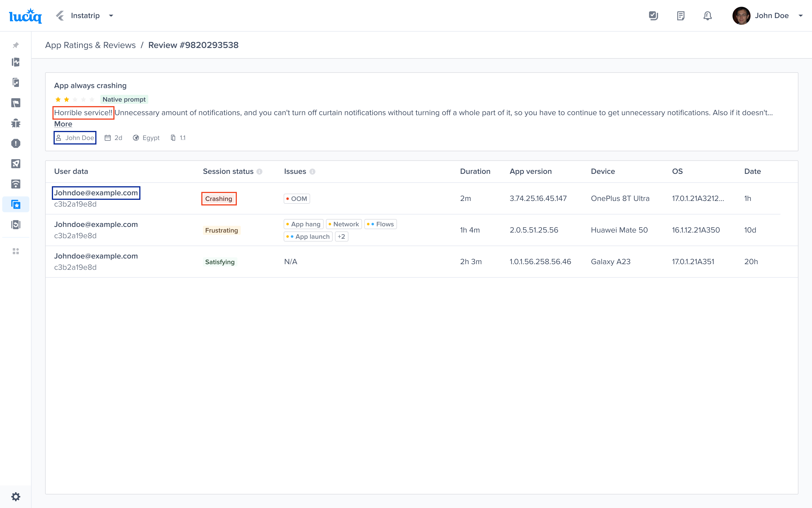The width and height of the screenshot is (812, 508).
Task: Open the settings gear icon
Action: (x=16, y=497)
